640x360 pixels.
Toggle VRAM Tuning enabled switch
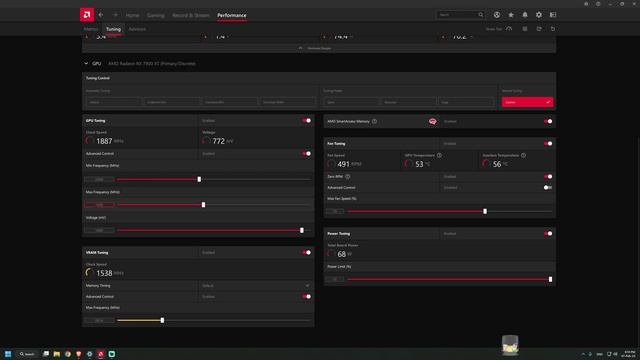click(x=307, y=252)
